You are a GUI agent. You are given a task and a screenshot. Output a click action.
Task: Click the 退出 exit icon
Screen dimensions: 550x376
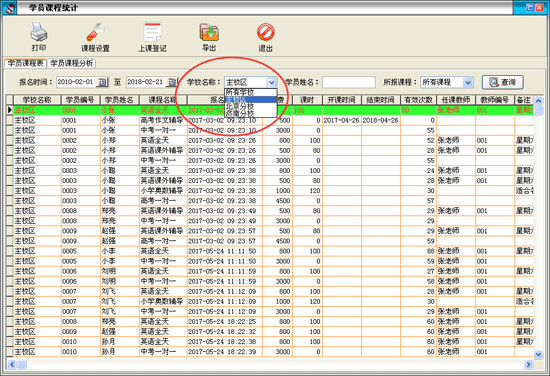(x=266, y=32)
